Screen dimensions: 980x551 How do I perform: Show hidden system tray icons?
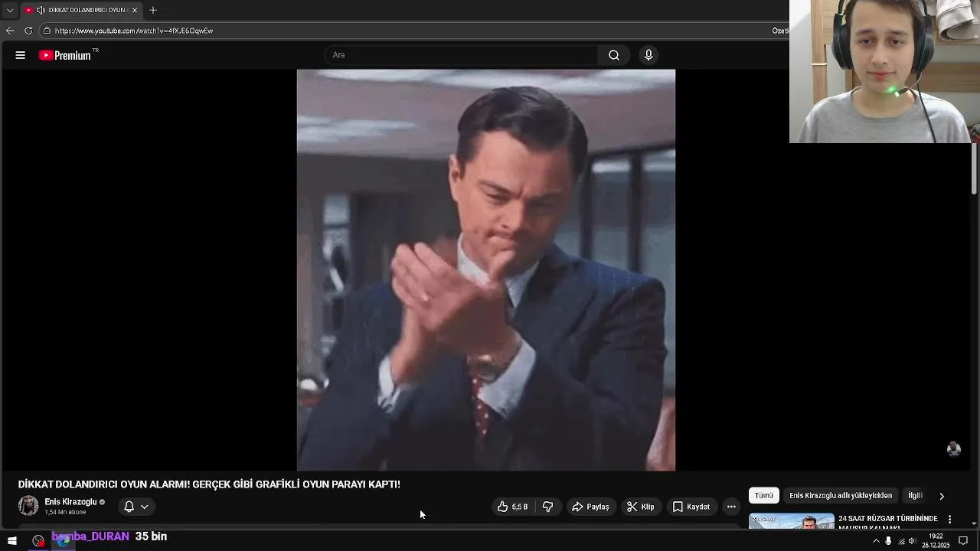876,541
